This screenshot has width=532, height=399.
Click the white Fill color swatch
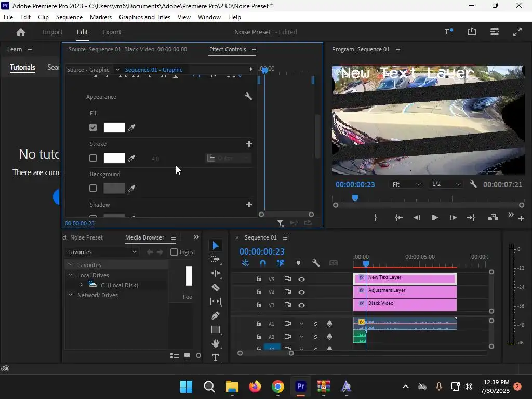114,128
